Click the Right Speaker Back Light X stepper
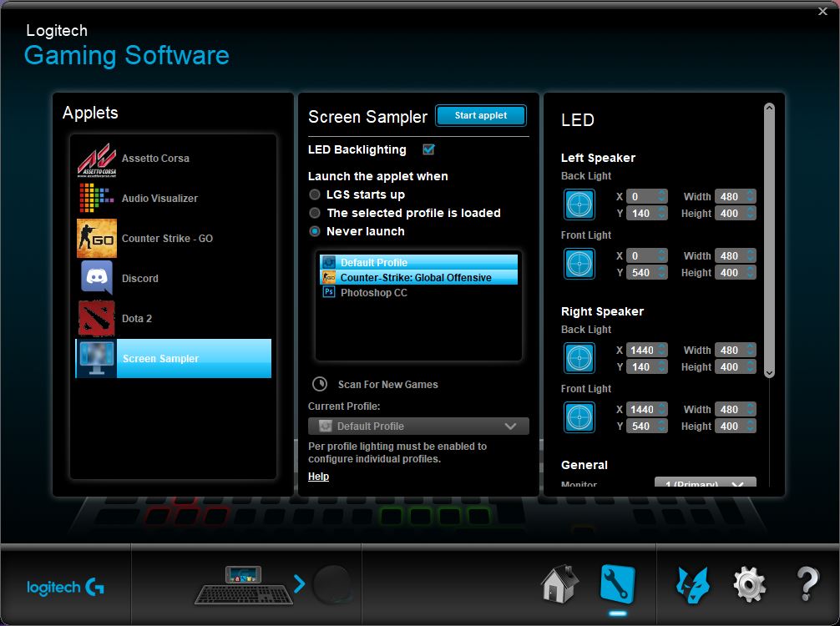 click(x=662, y=351)
